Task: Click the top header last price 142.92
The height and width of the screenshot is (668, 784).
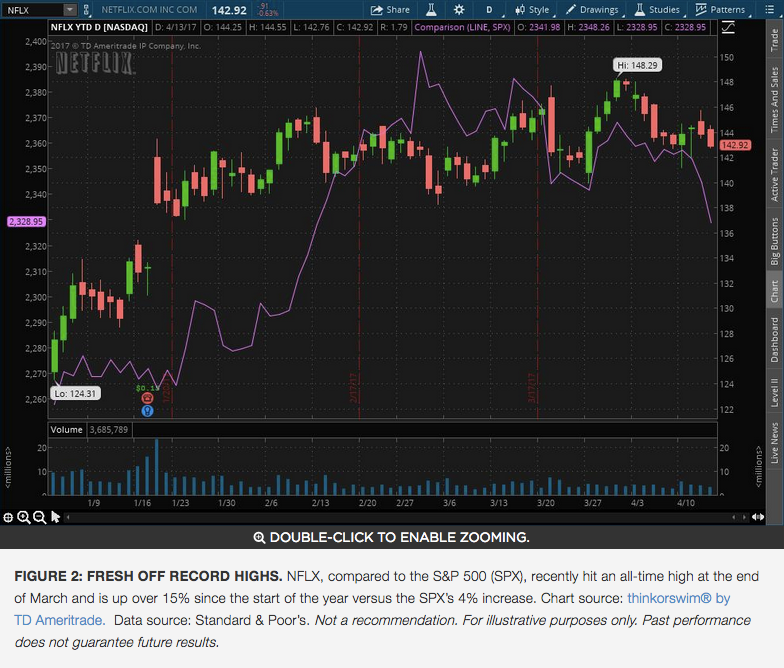Action: coord(229,10)
